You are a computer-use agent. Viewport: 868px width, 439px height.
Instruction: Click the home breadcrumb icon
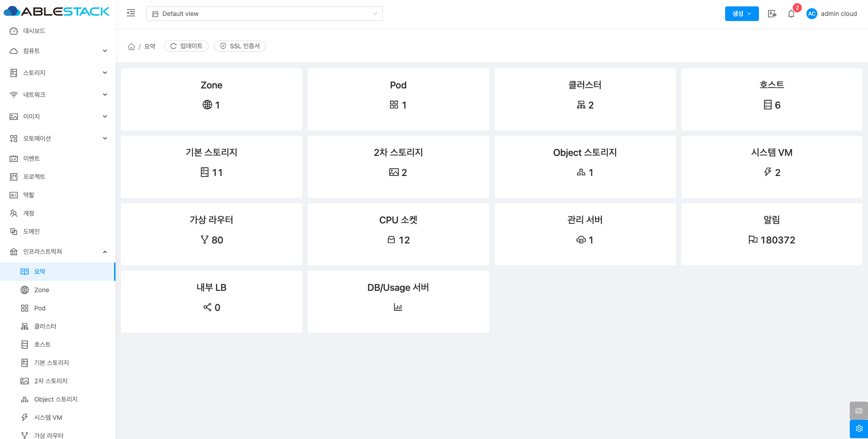131,46
